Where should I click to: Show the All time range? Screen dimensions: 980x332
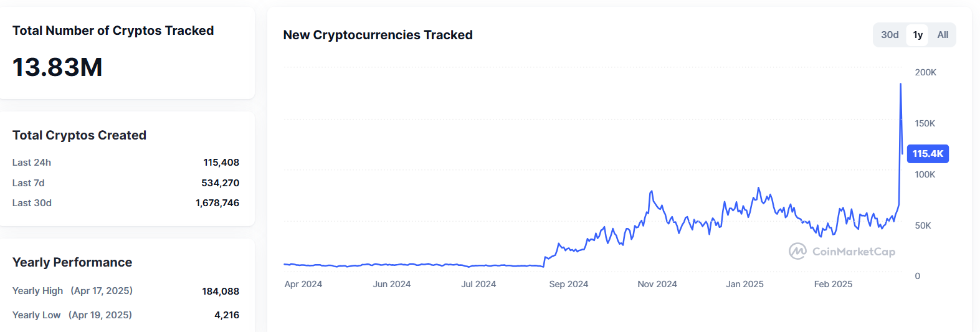click(943, 35)
